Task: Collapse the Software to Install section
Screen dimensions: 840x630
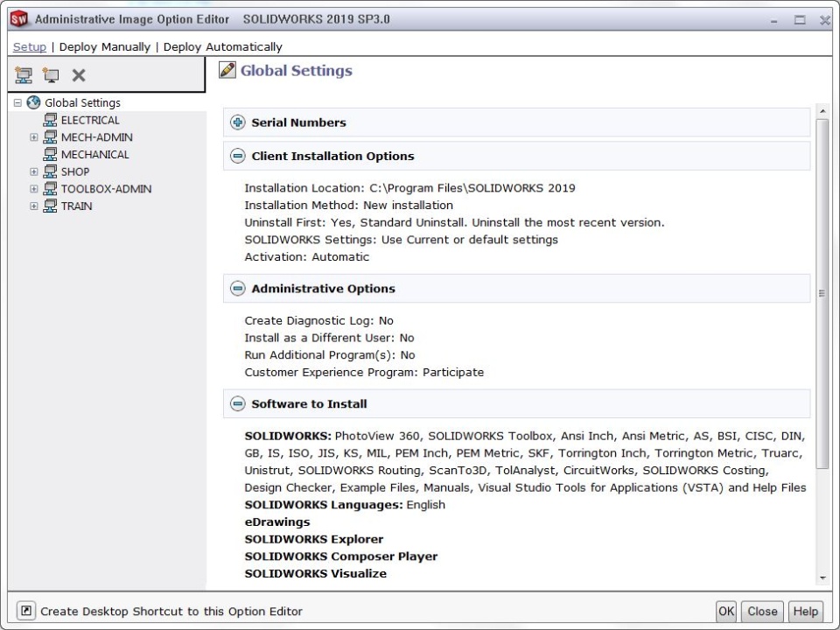Action: 237,403
